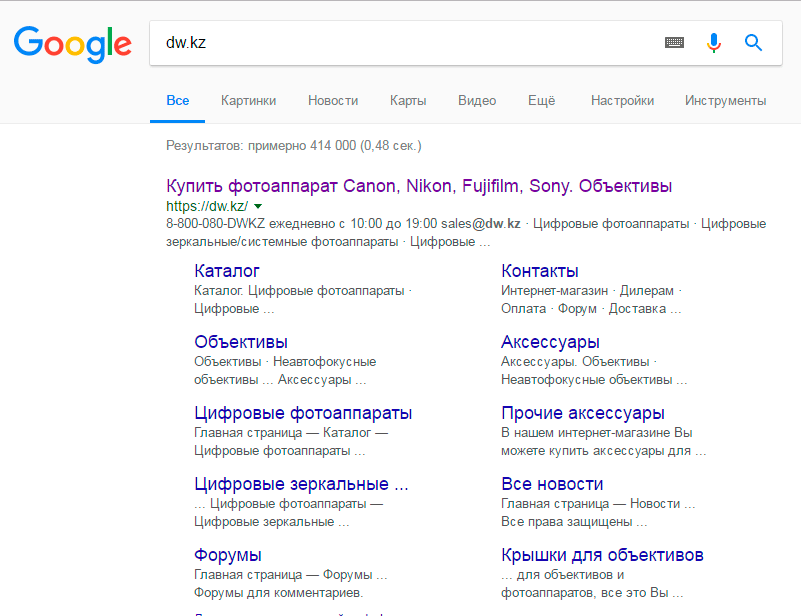Expand the green arrow next to https://dw.kz/
This screenshot has width=801, height=616.
click(x=258, y=206)
